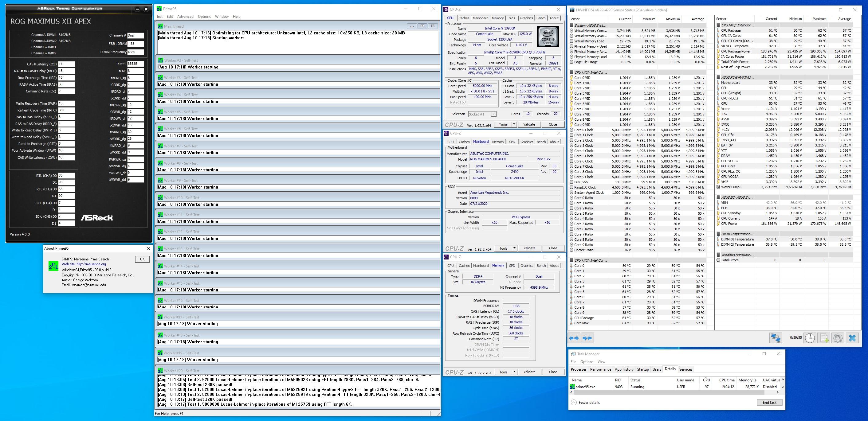The width and height of the screenshot is (868, 421).
Task: Close the About Prime95 dialog with X
Action: pos(148,248)
